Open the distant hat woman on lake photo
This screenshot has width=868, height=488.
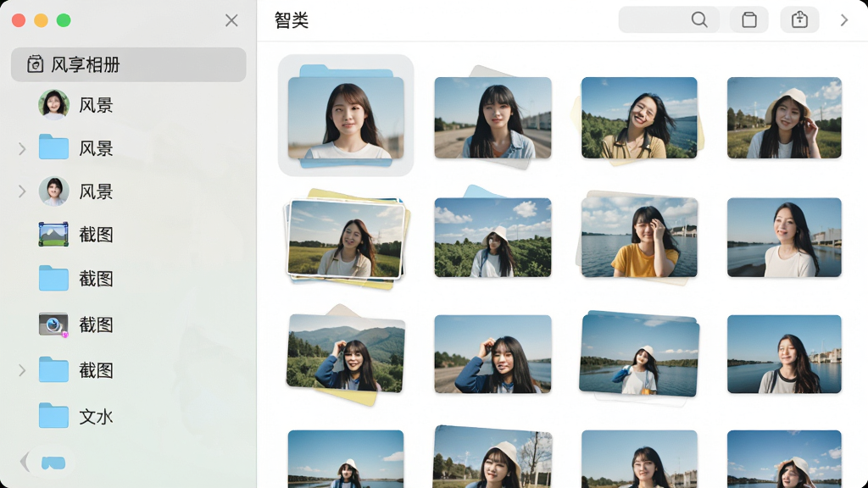coord(639,354)
